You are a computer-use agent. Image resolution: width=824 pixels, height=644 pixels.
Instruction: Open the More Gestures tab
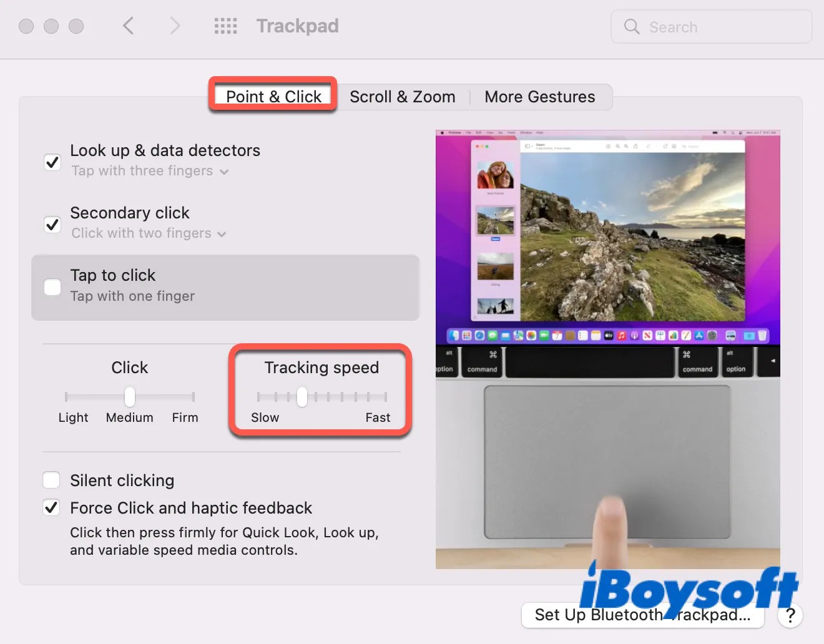tap(539, 97)
